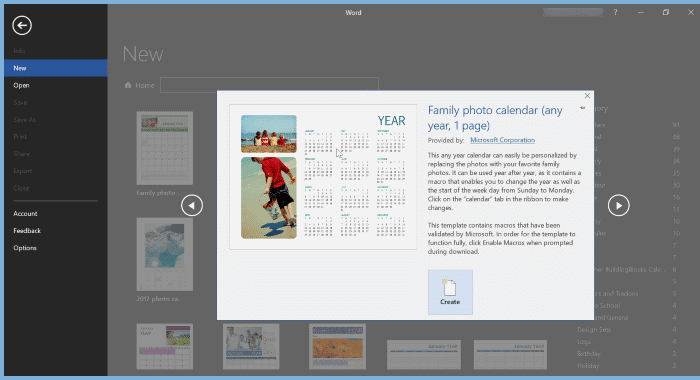Screen dimensions: 700x380
Task: Select Info in the backstage sidebar
Action: point(56,51)
